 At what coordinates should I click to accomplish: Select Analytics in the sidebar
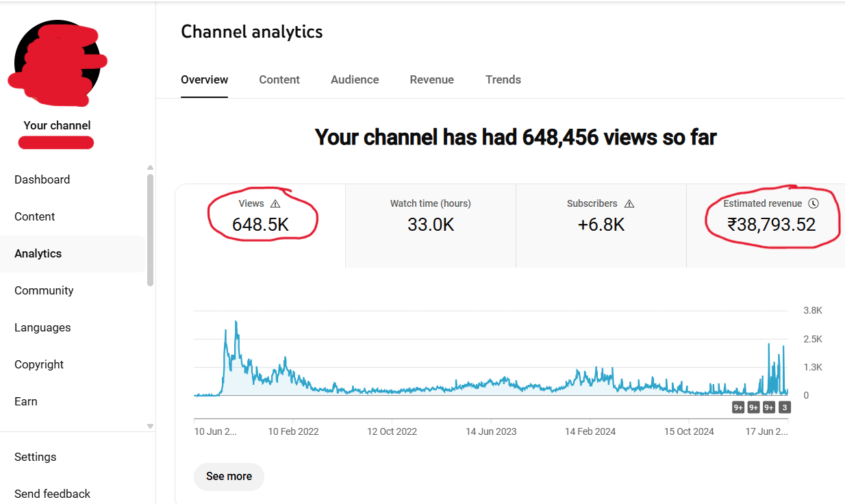tap(73, 253)
